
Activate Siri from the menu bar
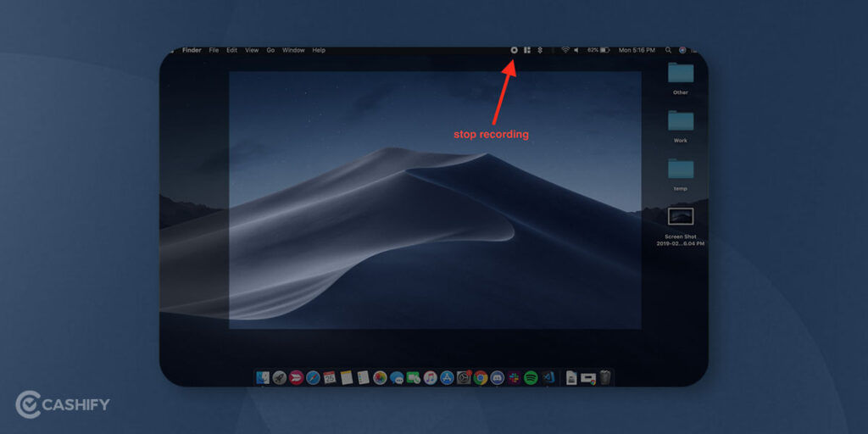[x=682, y=50]
